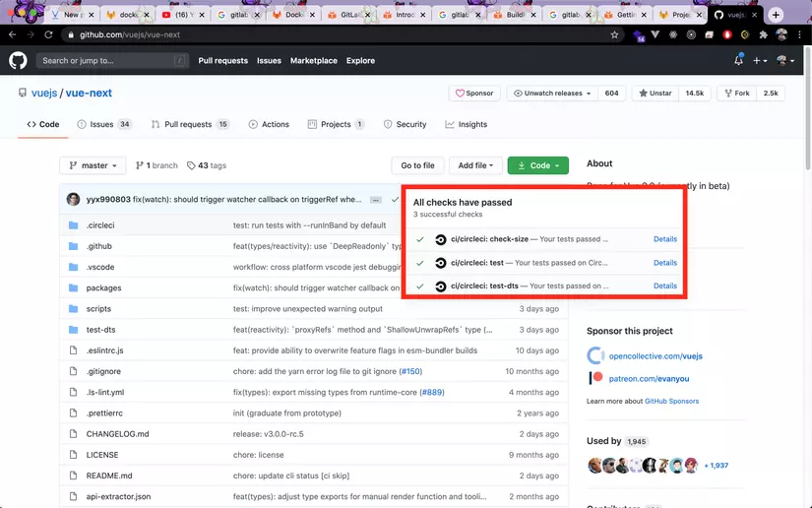Open the plus create-new dropdown
The image size is (812, 508).
click(x=760, y=61)
